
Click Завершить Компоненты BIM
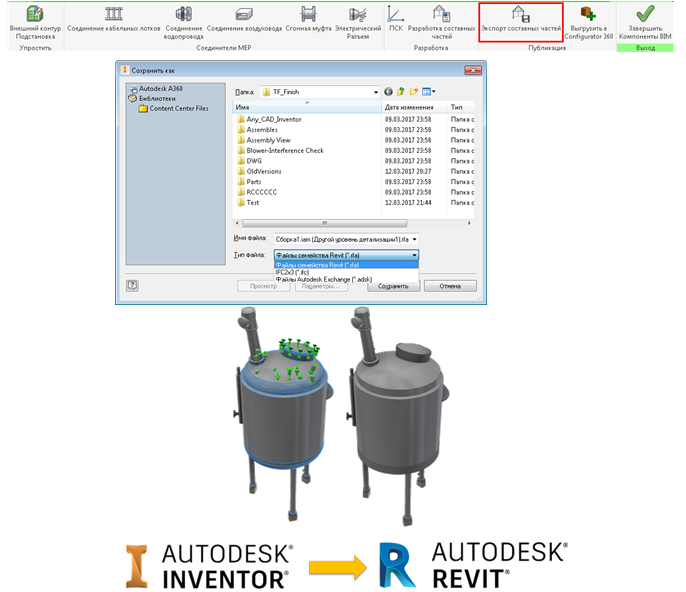645,22
